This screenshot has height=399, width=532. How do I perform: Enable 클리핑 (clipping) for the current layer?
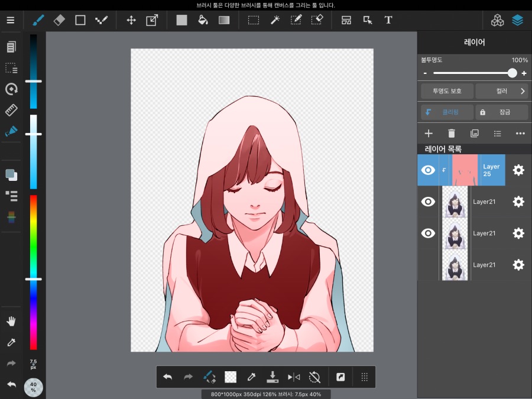click(x=446, y=112)
